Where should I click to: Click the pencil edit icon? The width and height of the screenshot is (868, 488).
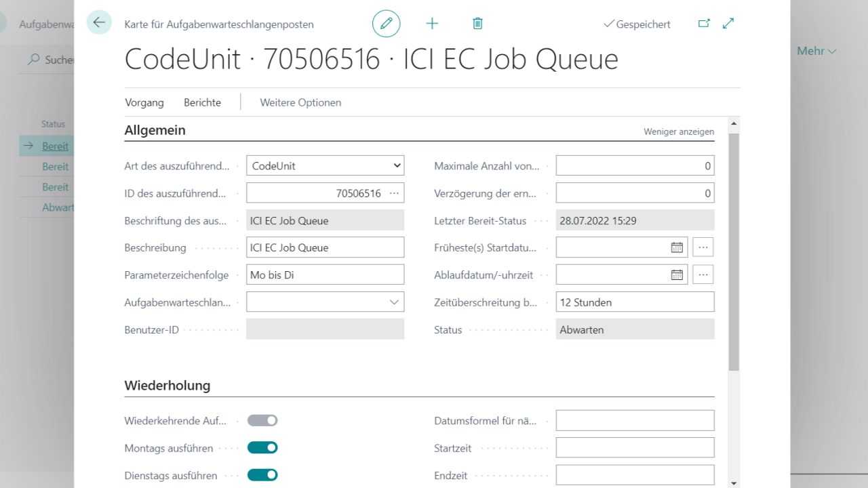coord(386,24)
